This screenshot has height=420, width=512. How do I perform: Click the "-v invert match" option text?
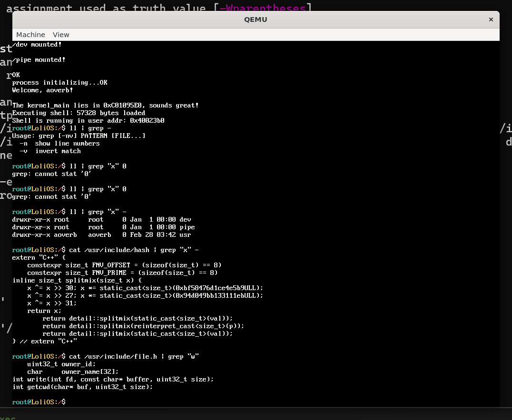click(50, 151)
